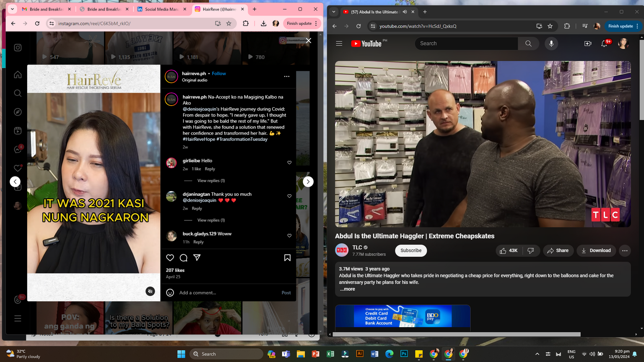
Task: Click the comment bubble icon under reel
Action: [183, 258]
